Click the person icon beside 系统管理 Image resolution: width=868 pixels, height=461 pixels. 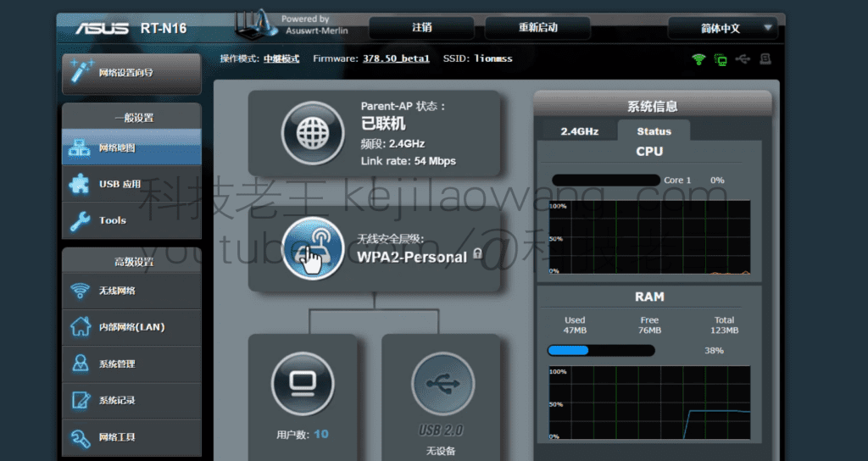click(x=81, y=364)
